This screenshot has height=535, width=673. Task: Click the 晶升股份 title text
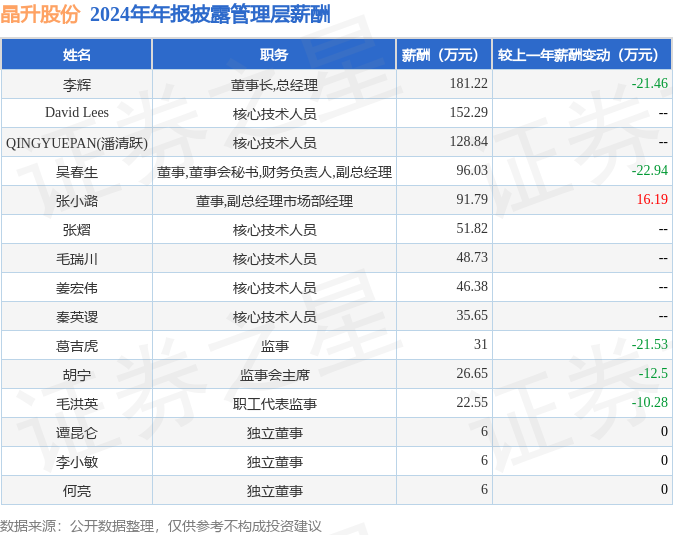click(40, 14)
